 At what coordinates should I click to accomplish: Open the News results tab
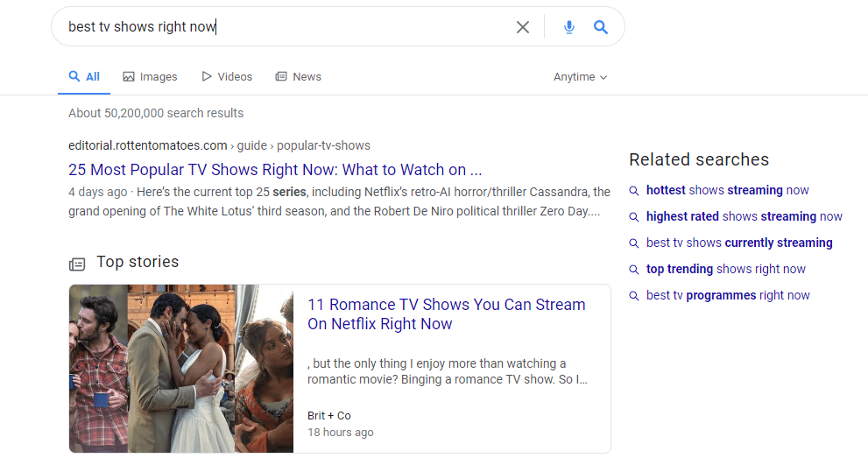point(298,77)
